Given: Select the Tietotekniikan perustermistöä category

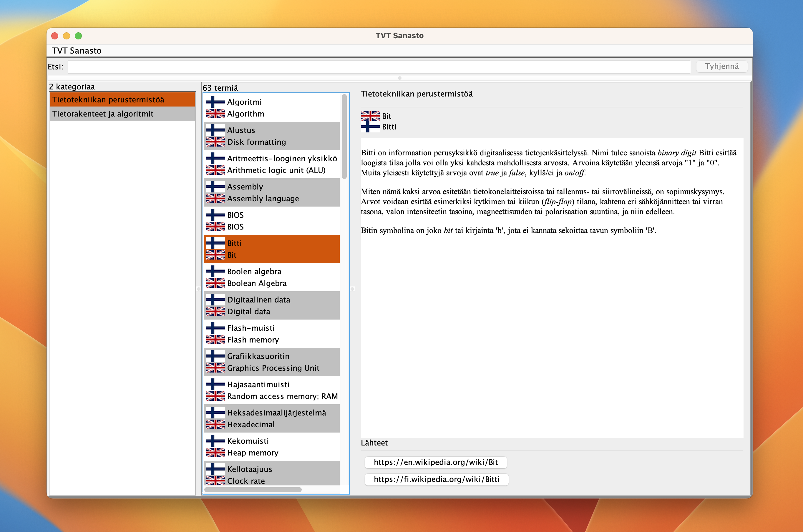Looking at the screenshot, I should (122, 100).
